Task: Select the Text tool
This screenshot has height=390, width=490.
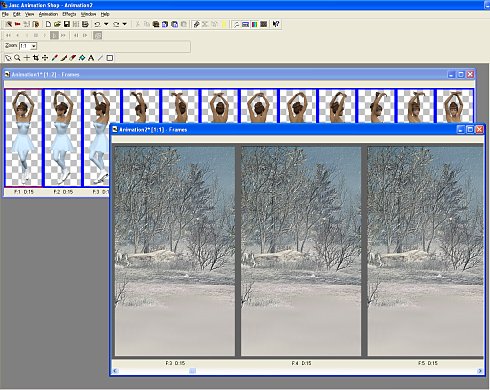Action: click(91, 58)
